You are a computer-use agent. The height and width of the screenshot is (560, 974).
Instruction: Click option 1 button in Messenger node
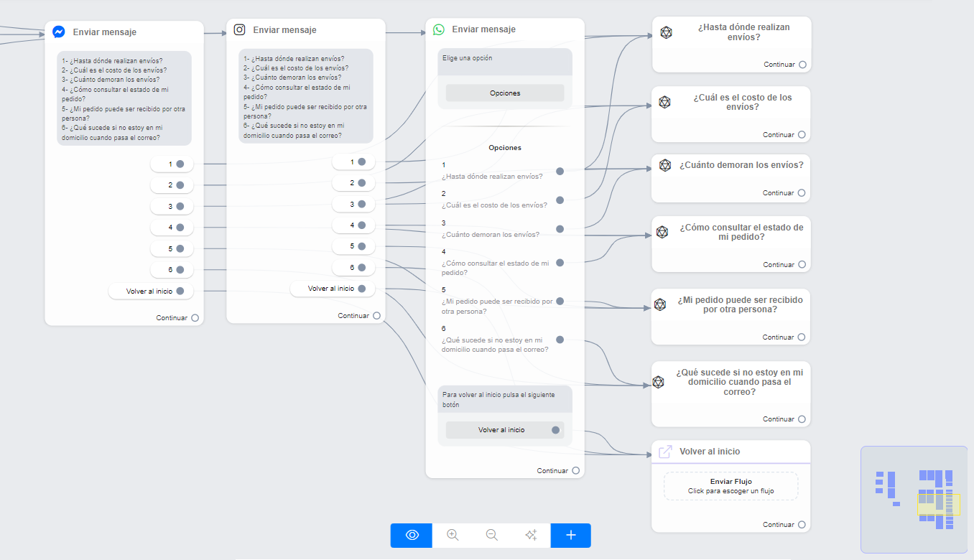[172, 164]
